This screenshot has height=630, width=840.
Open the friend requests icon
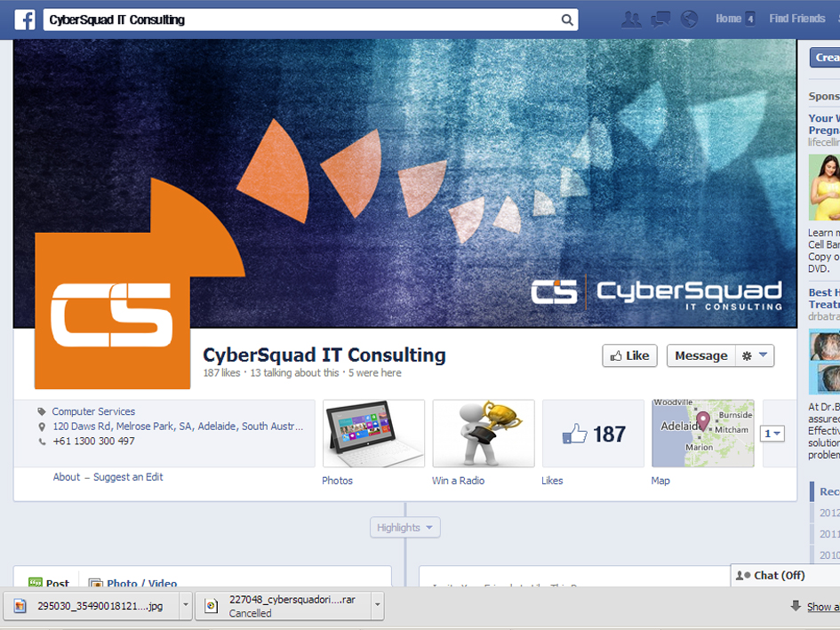click(631, 20)
